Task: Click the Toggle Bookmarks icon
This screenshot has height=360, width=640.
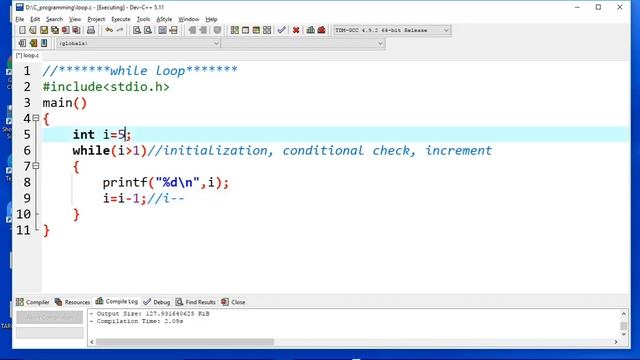Action: [33, 43]
